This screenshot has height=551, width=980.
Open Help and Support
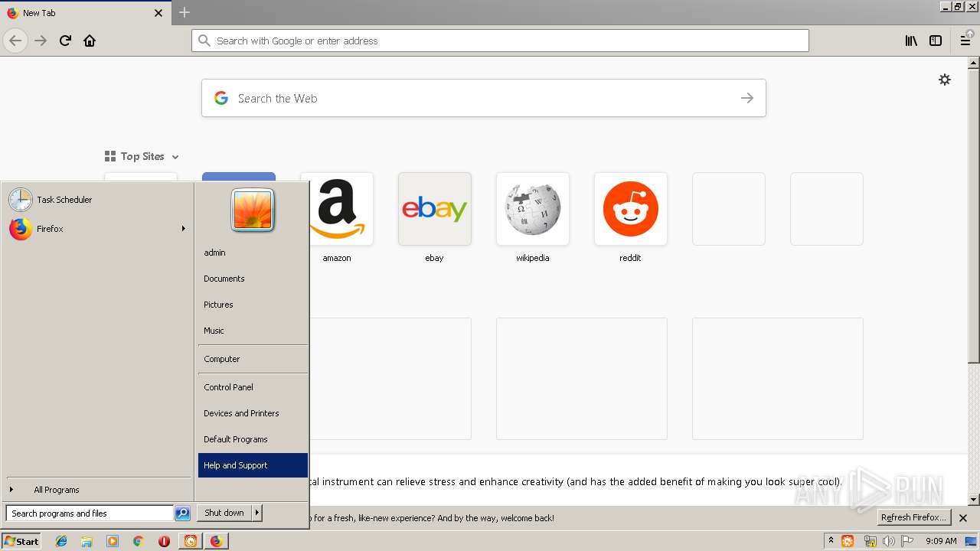pyautogui.click(x=253, y=465)
